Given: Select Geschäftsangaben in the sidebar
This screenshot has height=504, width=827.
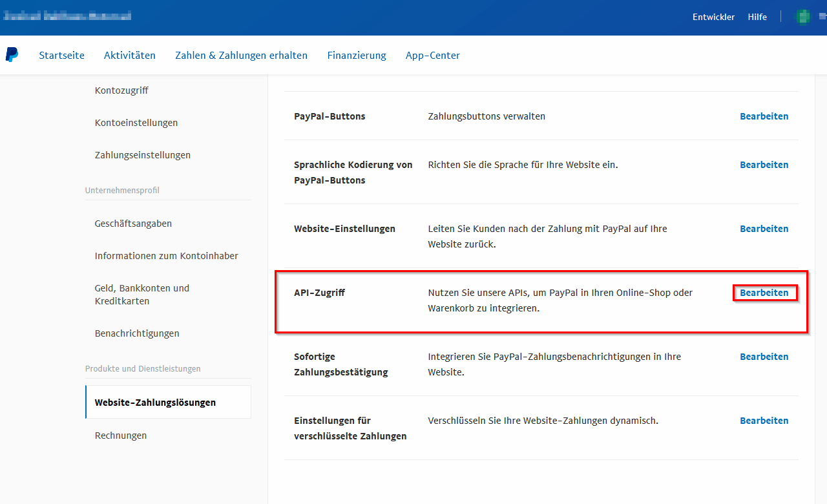Looking at the screenshot, I should 133,224.
